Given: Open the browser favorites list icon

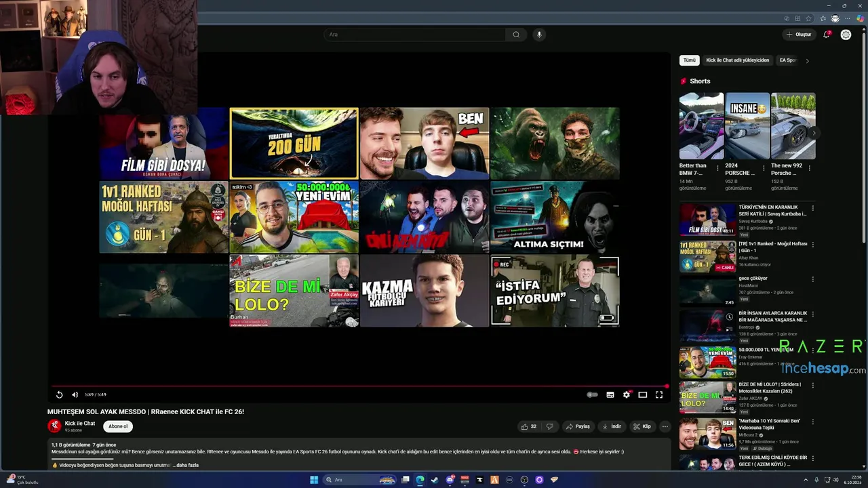Looking at the screenshot, I should pyautogui.click(x=823, y=18).
